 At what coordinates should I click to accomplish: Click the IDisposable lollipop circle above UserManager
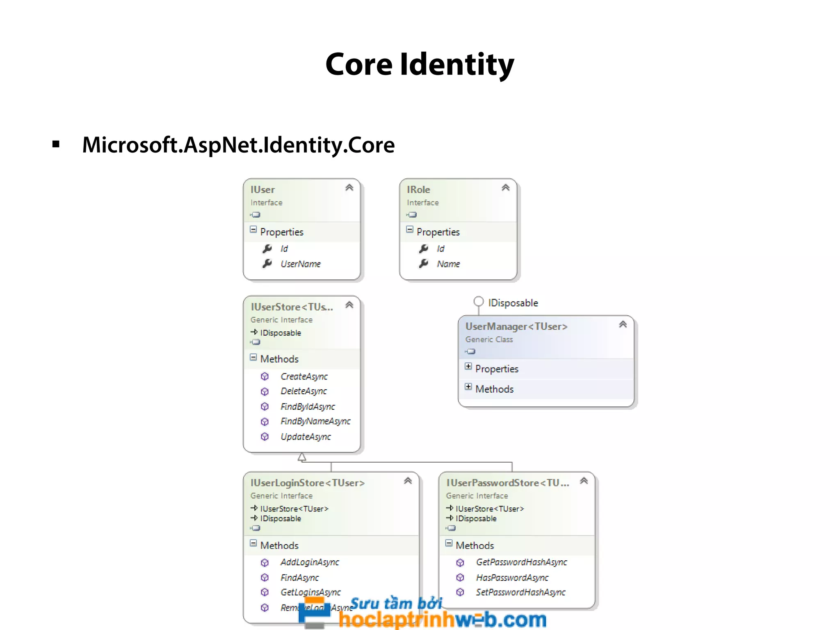point(478,301)
